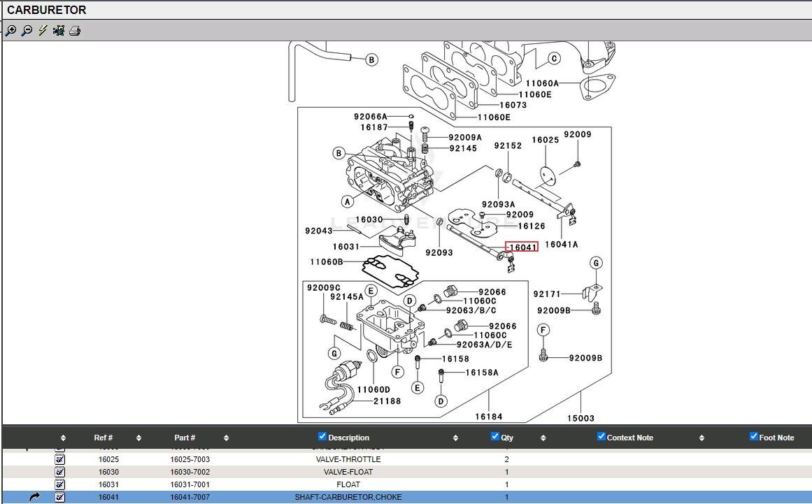
Task: Toggle the Foot Note column checkbox
Action: [x=754, y=437]
